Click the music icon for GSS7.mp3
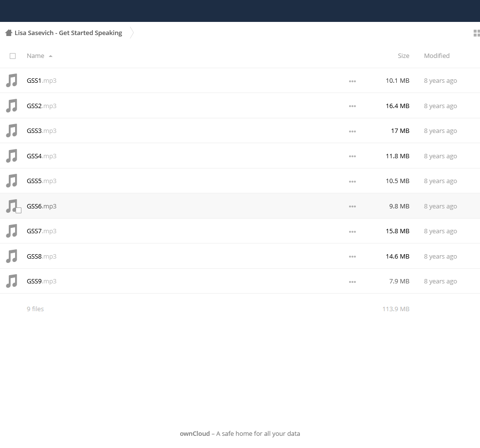Image resolution: width=480 pixels, height=448 pixels. [12, 231]
